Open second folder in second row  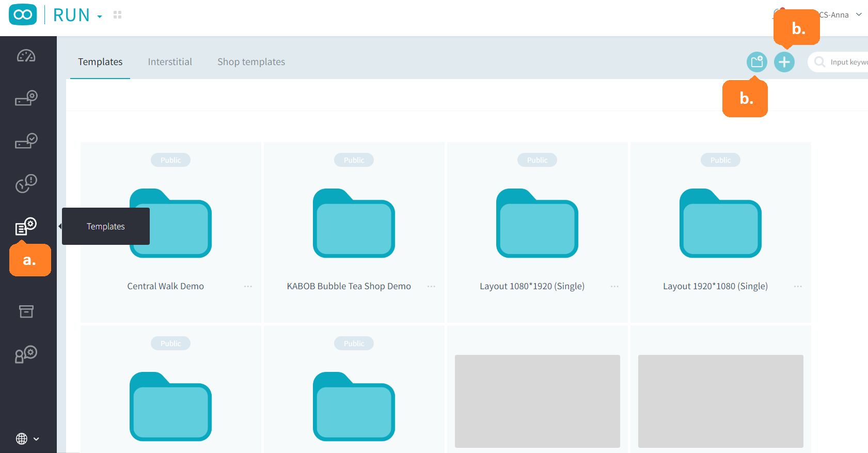click(x=354, y=407)
